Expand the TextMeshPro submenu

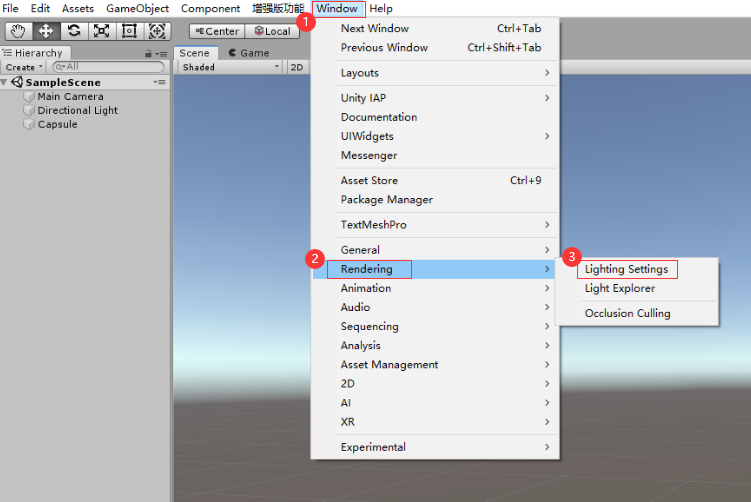pyautogui.click(x=435, y=225)
